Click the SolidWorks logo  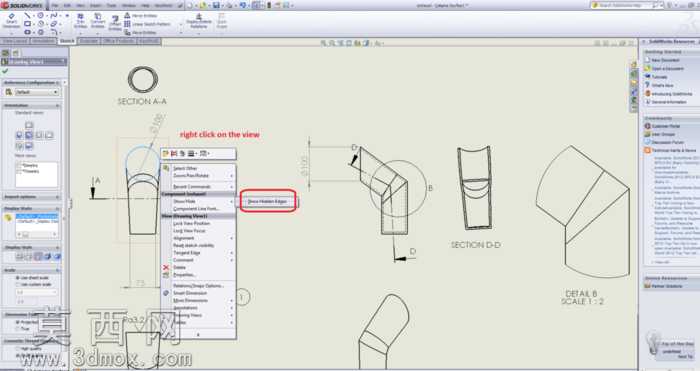pos(22,5)
